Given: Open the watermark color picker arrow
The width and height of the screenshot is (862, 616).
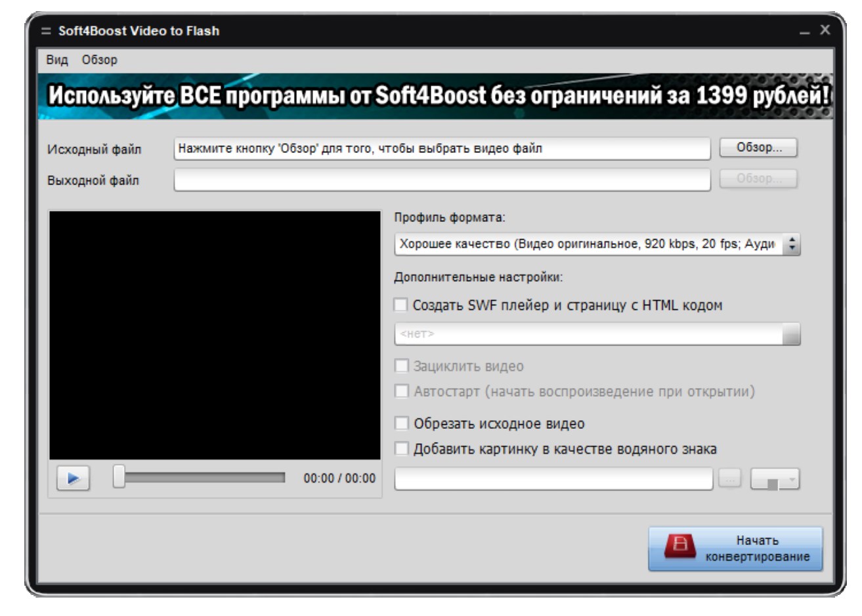Looking at the screenshot, I should coord(792,481).
